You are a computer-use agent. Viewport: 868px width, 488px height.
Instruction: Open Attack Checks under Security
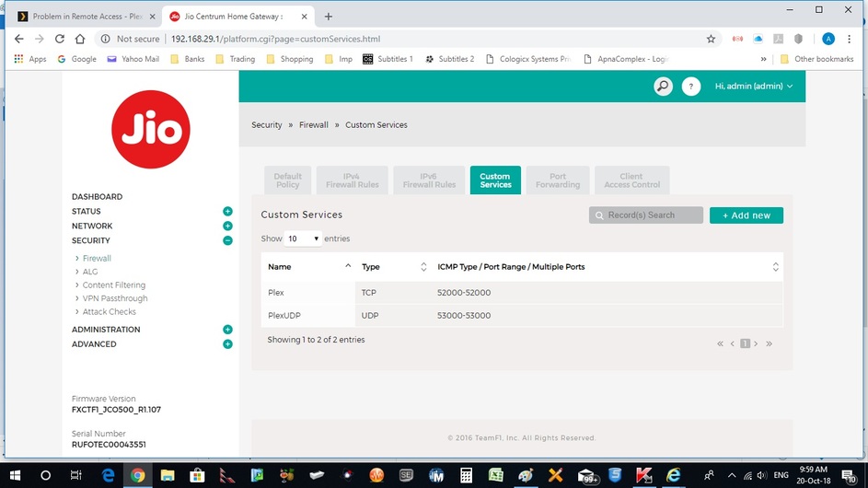(109, 311)
